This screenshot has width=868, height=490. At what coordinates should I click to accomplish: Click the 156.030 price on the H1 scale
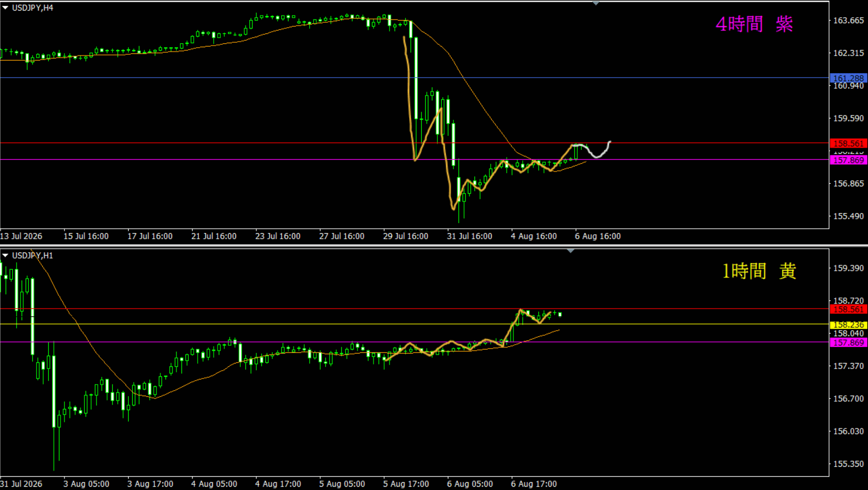point(849,431)
